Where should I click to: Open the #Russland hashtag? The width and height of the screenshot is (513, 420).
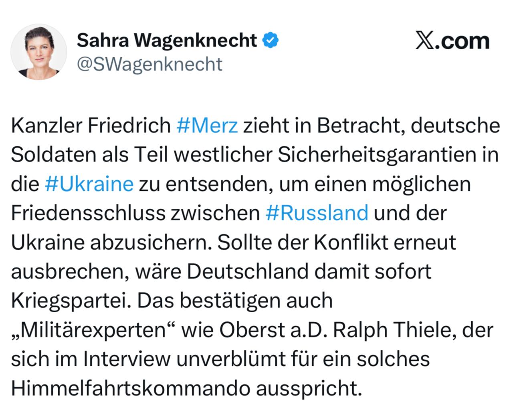pos(317,213)
